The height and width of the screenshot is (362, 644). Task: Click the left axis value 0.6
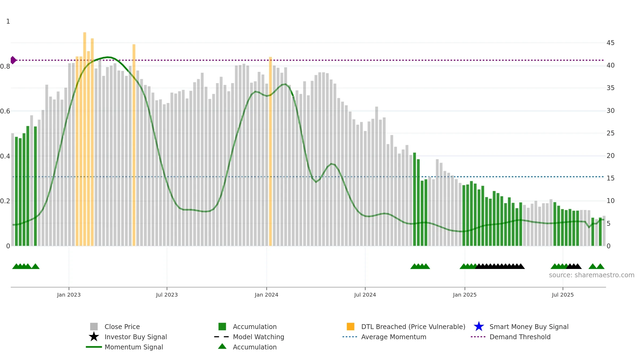(x=5, y=111)
